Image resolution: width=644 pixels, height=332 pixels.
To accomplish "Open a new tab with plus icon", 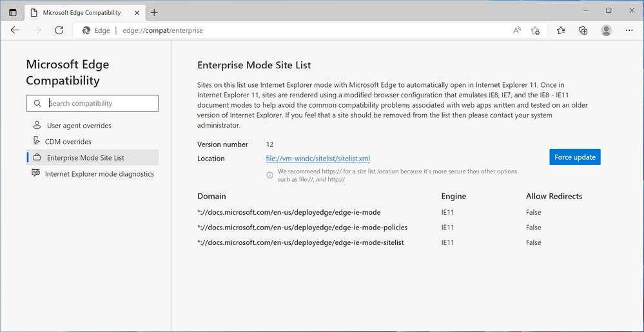I will (154, 12).
